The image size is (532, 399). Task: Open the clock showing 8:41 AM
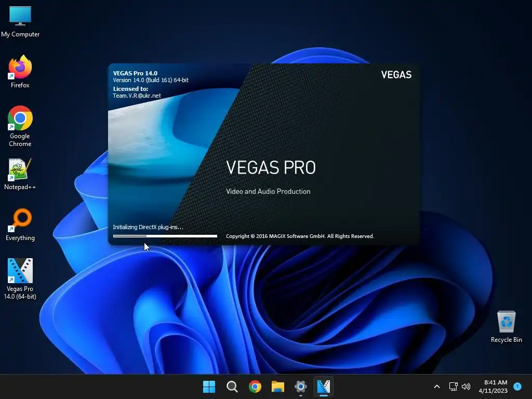click(493, 387)
